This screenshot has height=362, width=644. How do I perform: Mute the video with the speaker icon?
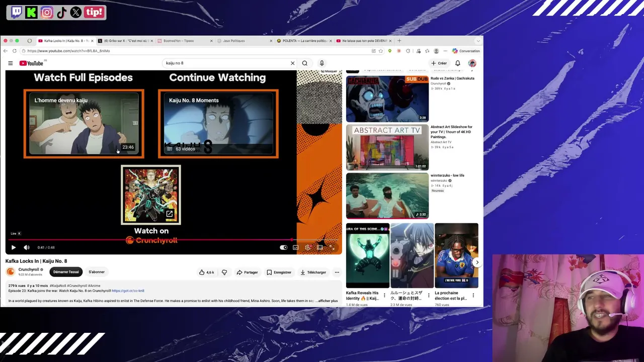(27, 247)
